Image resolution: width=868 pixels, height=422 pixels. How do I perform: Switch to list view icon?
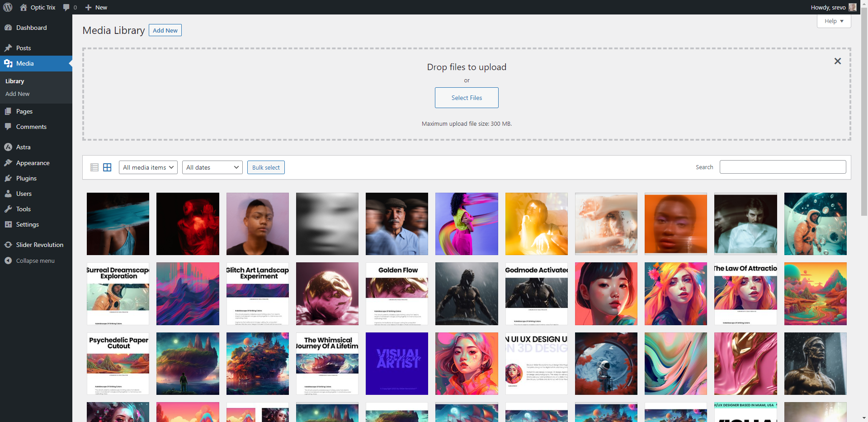click(x=94, y=167)
